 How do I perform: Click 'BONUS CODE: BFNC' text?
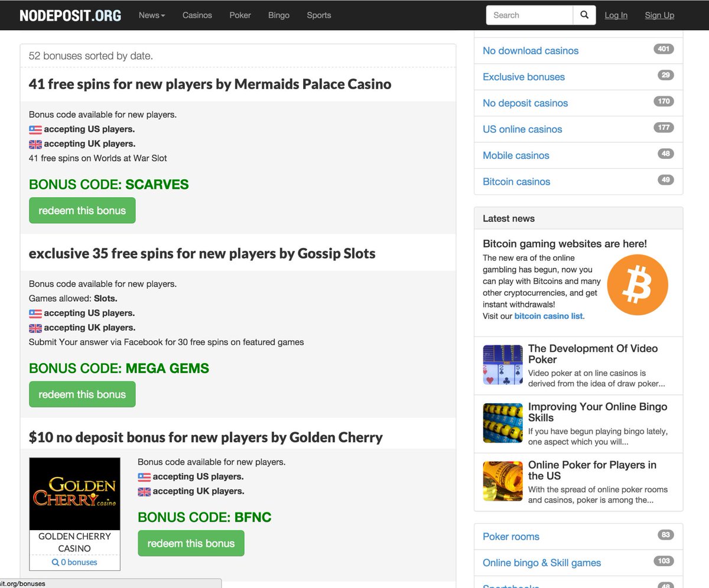point(204,518)
